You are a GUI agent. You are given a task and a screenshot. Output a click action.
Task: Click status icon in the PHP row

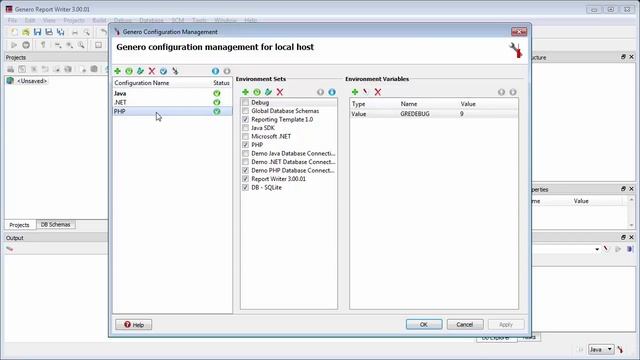[x=217, y=111]
